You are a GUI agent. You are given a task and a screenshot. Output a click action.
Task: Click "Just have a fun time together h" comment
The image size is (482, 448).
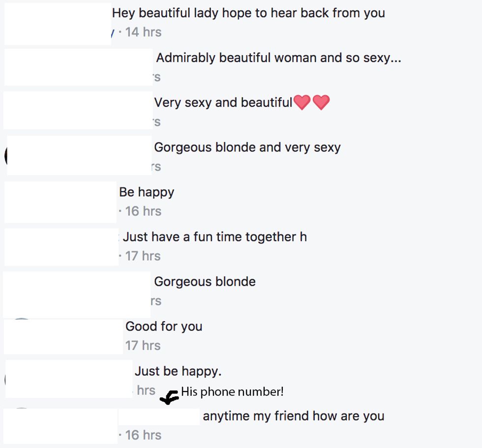pos(215,237)
